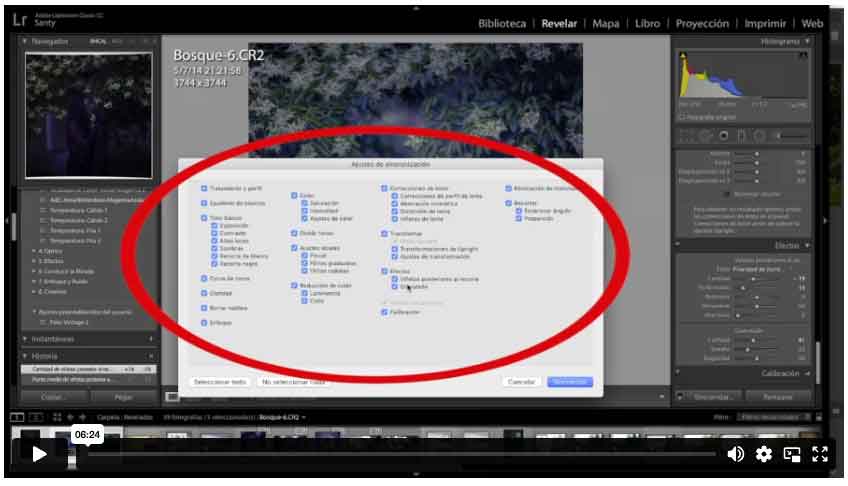Open the Biblioteca module
Image resolution: width=848 pixels, height=486 pixels.
[x=502, y=23]
